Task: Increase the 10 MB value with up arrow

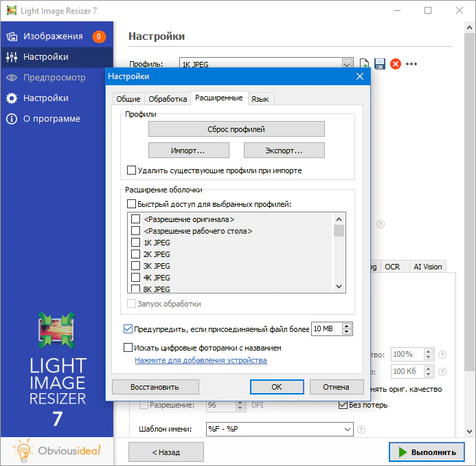Action: pyautogui.click(x=347, y=326)
